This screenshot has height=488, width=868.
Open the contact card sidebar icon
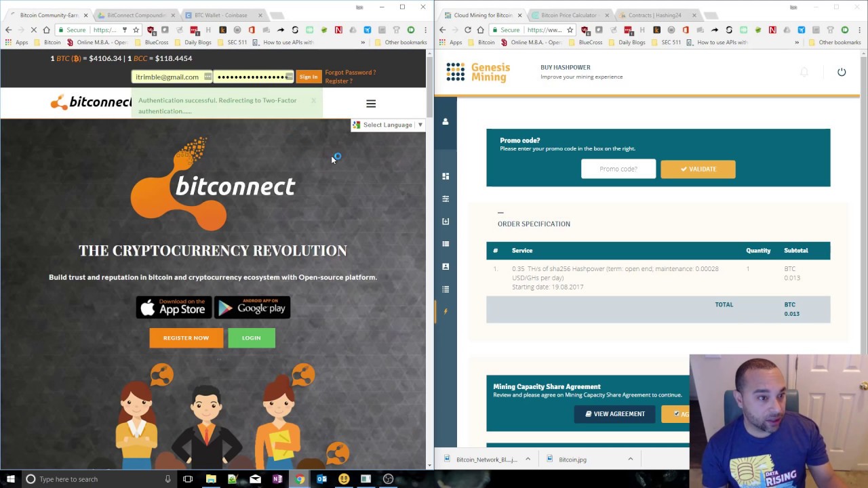446,266
